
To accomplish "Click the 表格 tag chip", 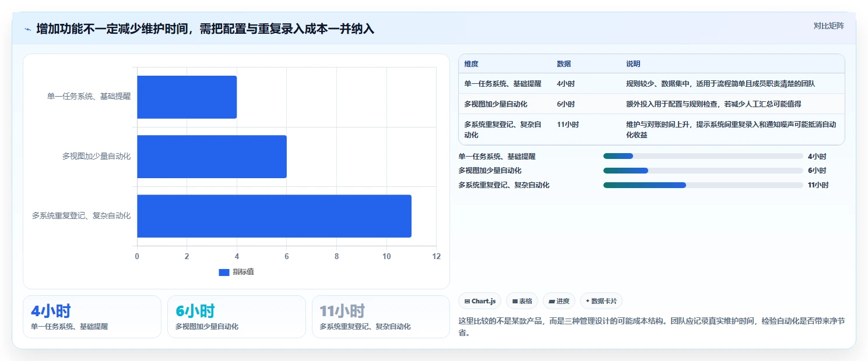I will (522, 301).
